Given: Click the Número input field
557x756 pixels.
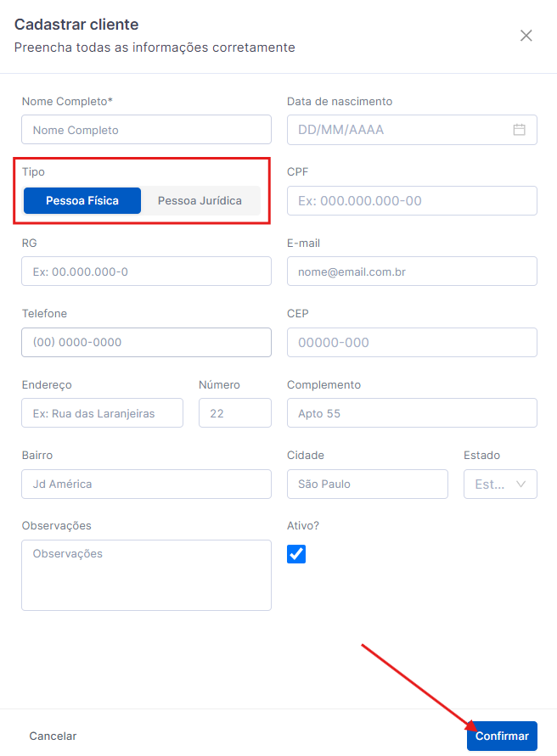Looking at the screenshot, I should point(234,413).
